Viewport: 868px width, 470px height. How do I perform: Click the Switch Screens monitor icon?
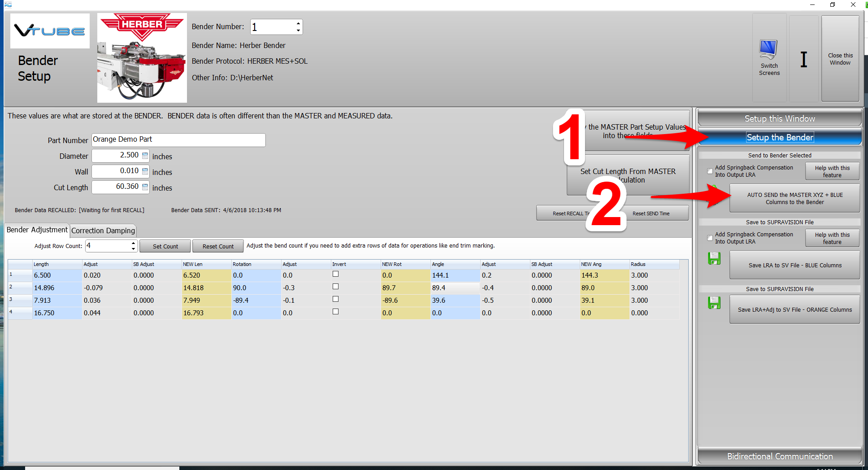tap(768, 50)
